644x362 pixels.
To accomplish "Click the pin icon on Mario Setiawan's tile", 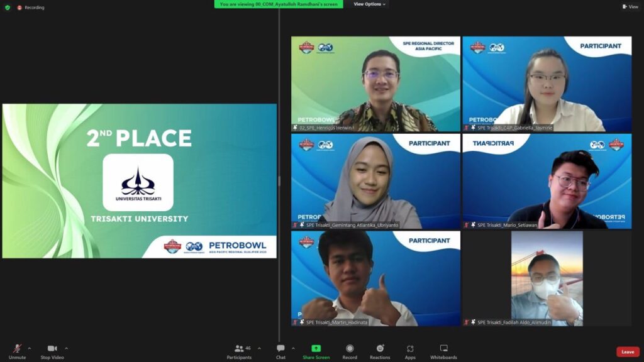I will click(473, 225).
